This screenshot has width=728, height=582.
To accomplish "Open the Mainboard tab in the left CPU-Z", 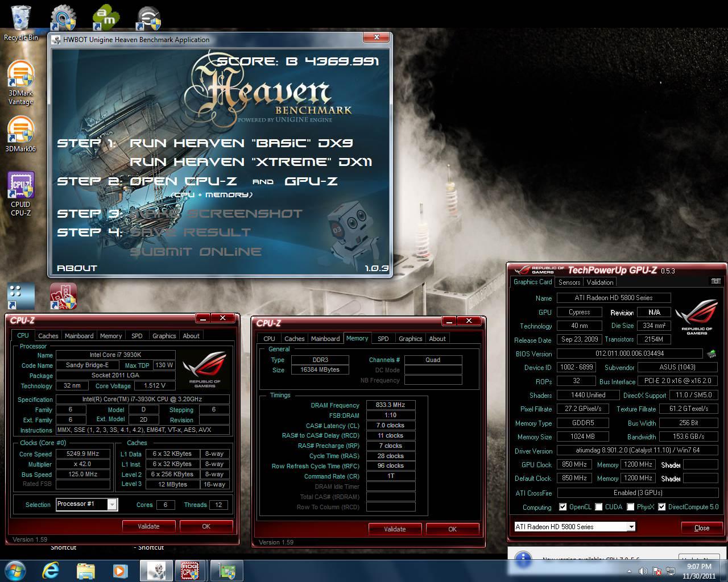I will [x=79, y=336].
